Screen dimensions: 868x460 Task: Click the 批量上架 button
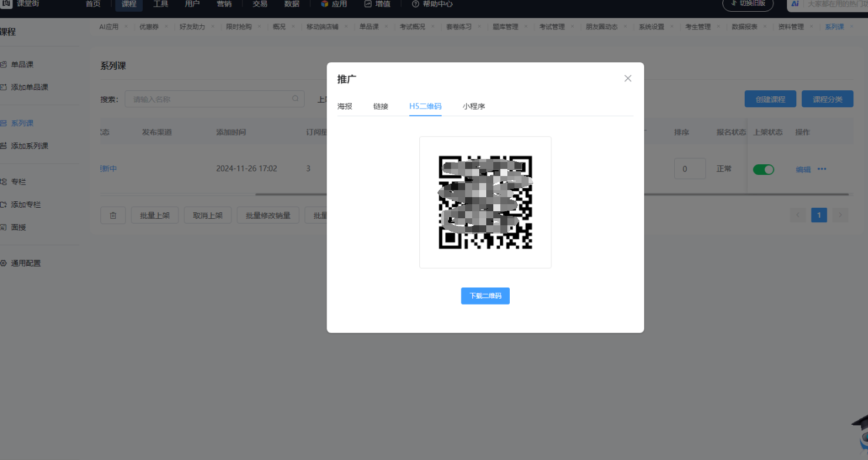click(x=155, y=215)
